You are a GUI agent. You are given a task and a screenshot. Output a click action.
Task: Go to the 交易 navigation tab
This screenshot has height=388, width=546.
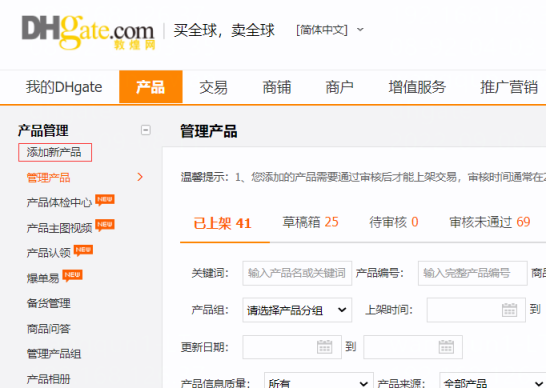pyautogui.click(x=213, y=87)
